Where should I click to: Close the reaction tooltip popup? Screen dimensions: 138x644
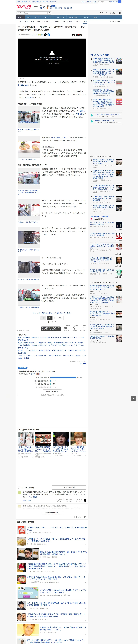pyautogui.click(x=60, y=327)
